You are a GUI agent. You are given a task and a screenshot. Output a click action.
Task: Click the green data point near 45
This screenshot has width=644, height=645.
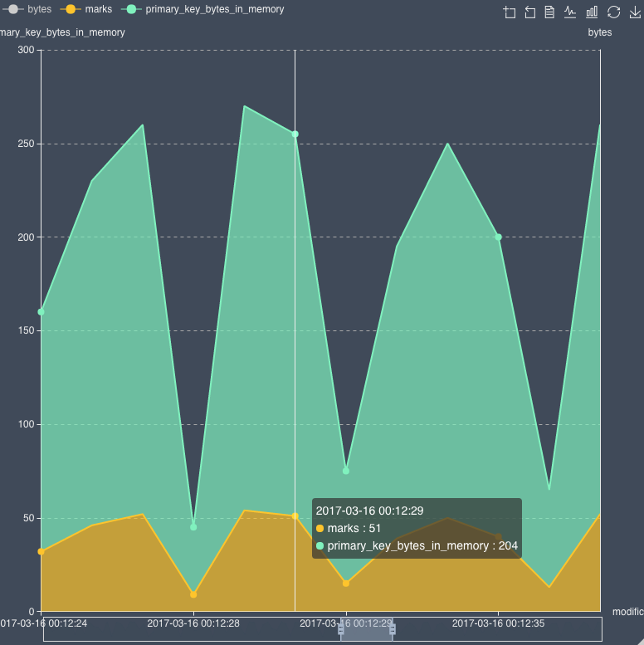[193, 527]
